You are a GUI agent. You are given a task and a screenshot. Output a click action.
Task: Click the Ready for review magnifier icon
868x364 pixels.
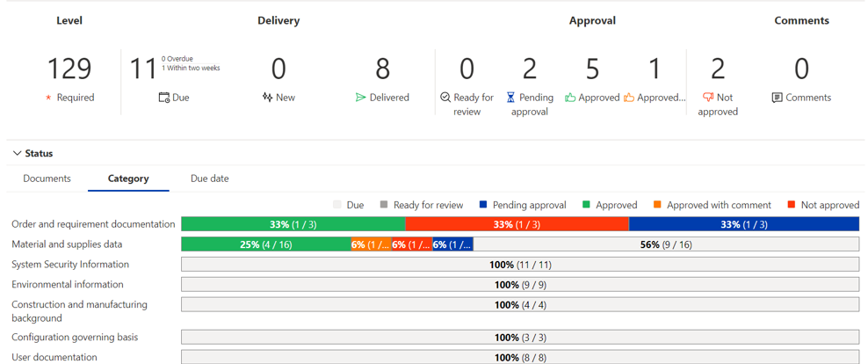[x=445, y=98]
